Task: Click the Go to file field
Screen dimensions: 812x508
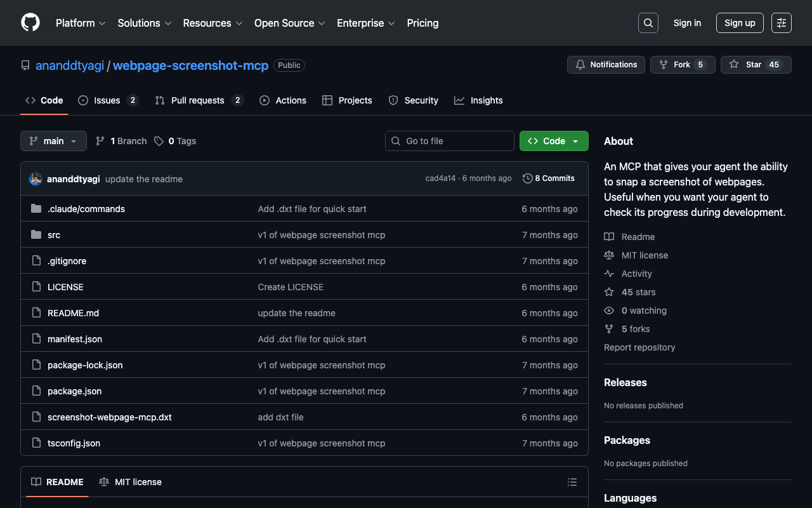Action: [450, 141]
